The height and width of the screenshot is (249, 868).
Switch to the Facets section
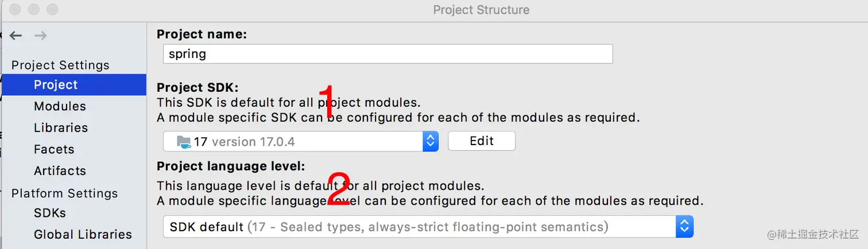coord(54,149)
